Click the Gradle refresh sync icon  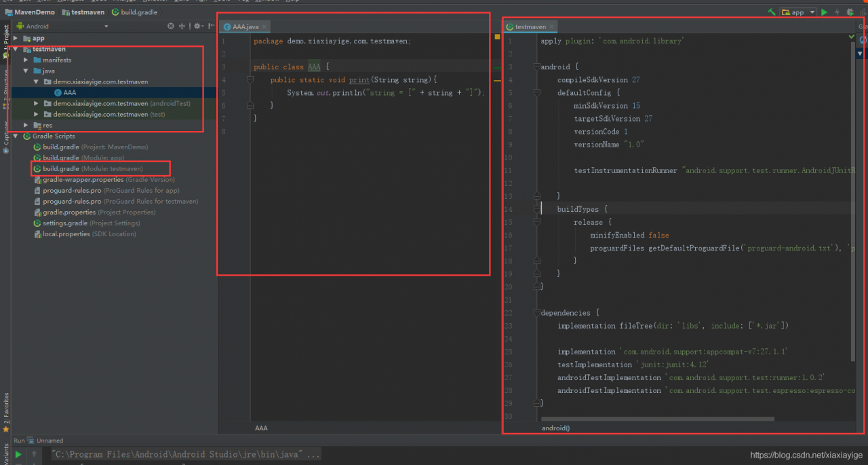[x=863, y=39]
